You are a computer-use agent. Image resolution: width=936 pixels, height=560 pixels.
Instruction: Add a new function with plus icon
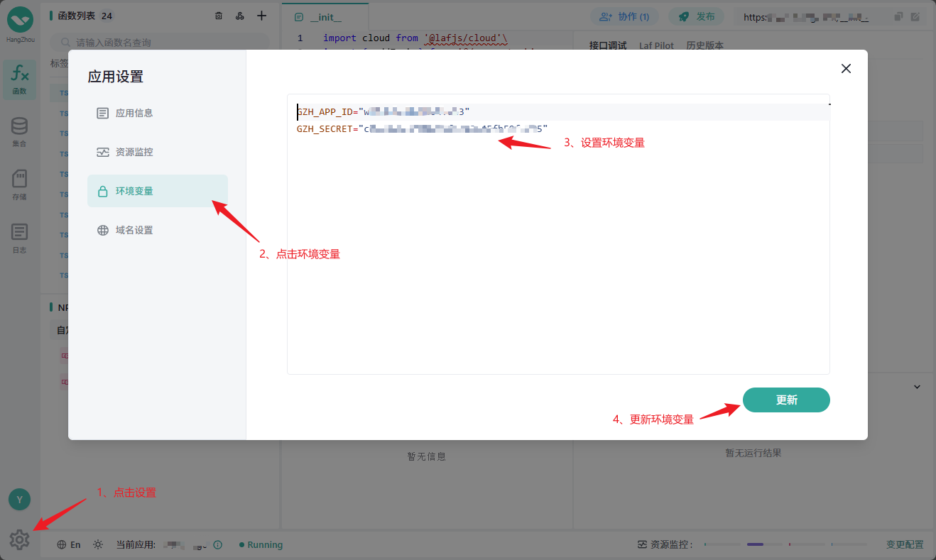coord(262,16)
